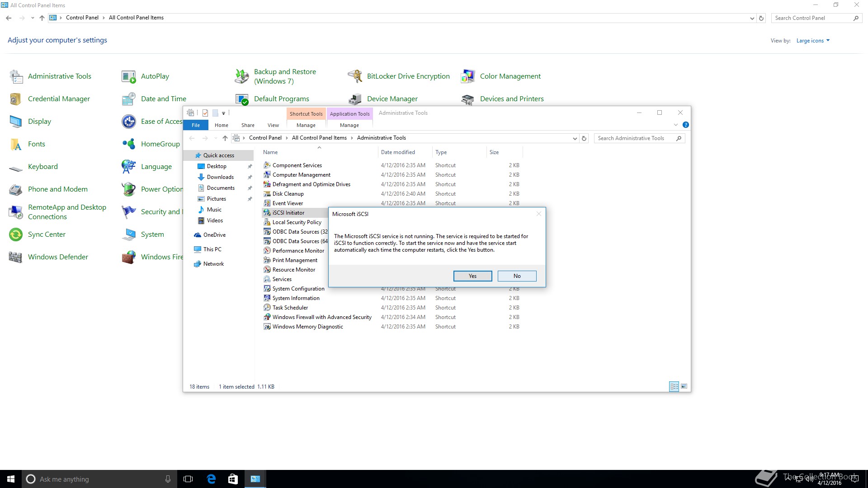Viewport: 868px width, 488px height.
Task: Open Default Programs icon
Action: point(242,99)
